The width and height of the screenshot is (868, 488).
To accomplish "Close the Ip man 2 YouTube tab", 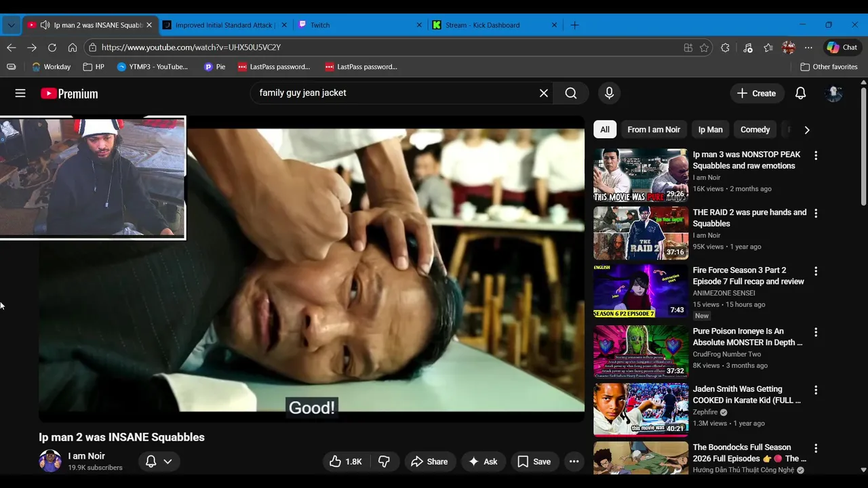I will click(x=149, y=25).
